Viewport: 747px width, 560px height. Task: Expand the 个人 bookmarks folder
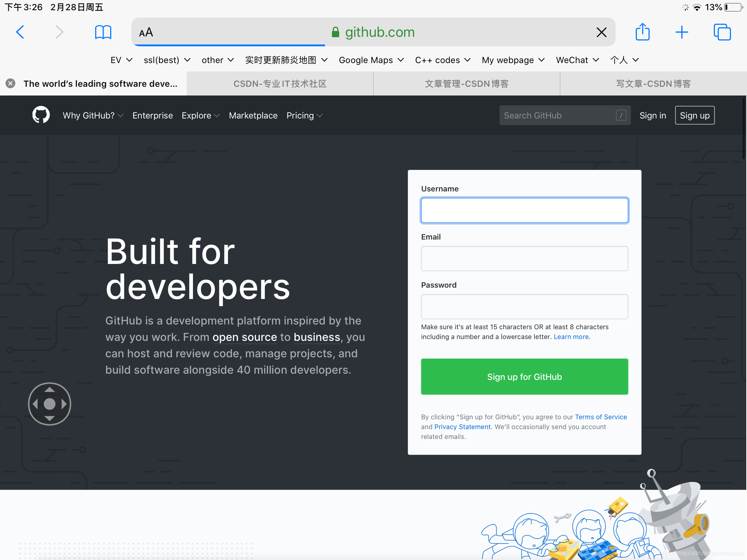pos(624,60)
